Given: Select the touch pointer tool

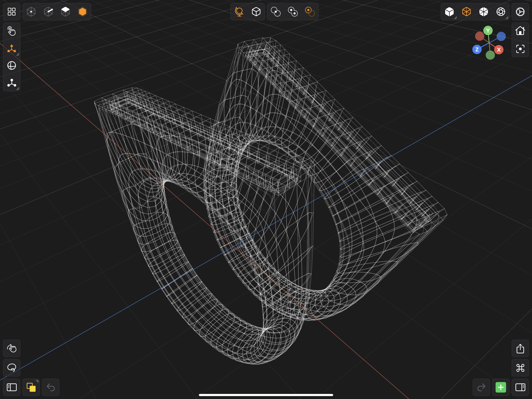Looking at the screenshot, I should [x=11, y=31].
